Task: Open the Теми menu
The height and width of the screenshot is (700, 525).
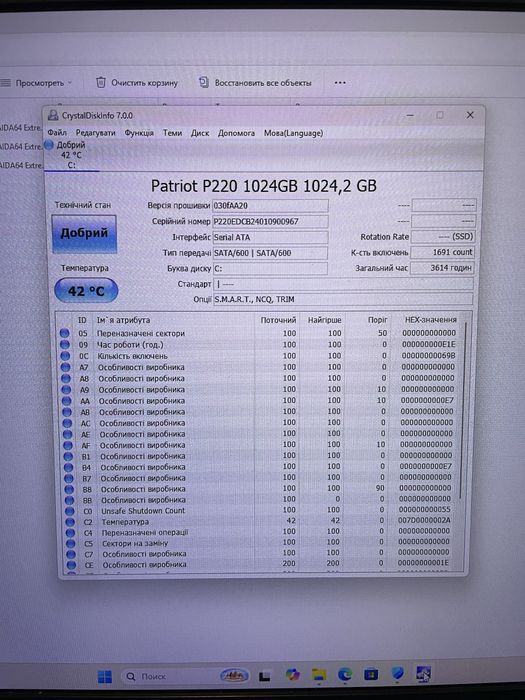Action: (x=172, y=133)
